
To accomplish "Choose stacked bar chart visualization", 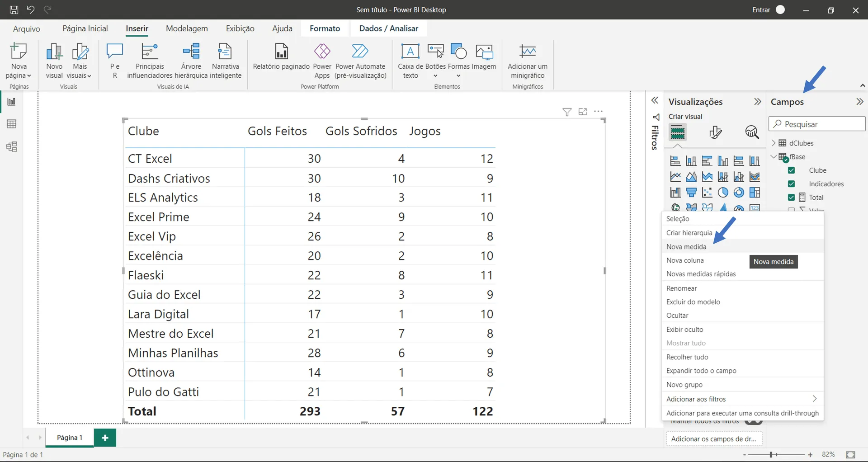I will [x=675, y=160].
